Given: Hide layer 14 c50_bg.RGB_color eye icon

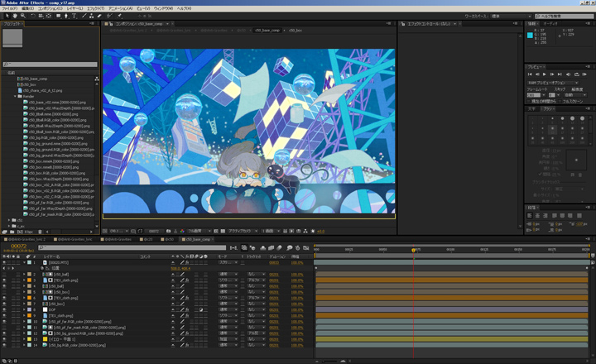Looking at the screenshot, I should coord(4,345).
